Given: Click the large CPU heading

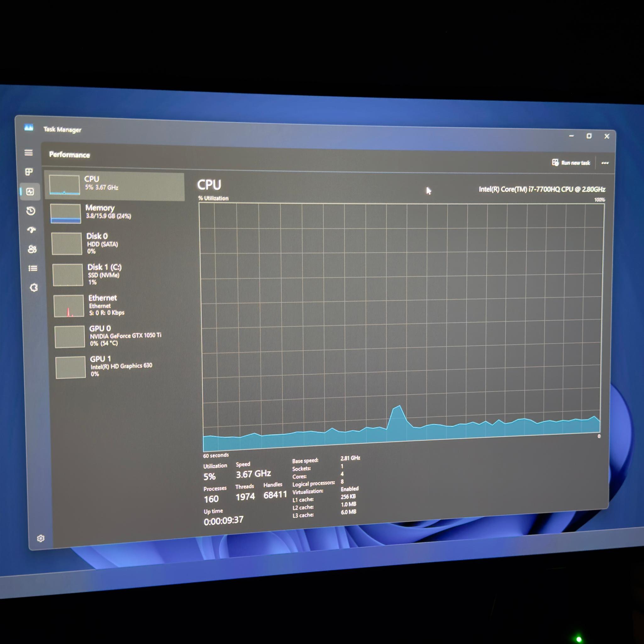Looking at the screenshot, I should tap(209, 185).
